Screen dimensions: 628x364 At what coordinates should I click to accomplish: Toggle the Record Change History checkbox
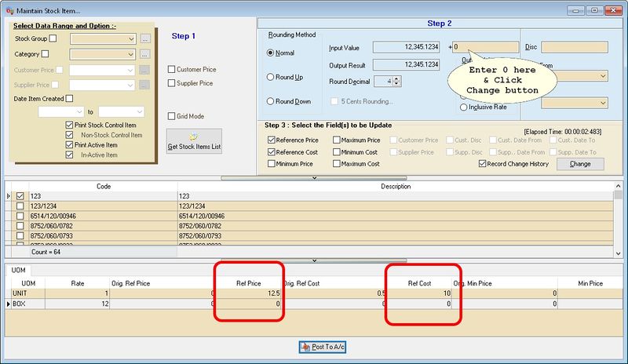(x=483, y=164)
